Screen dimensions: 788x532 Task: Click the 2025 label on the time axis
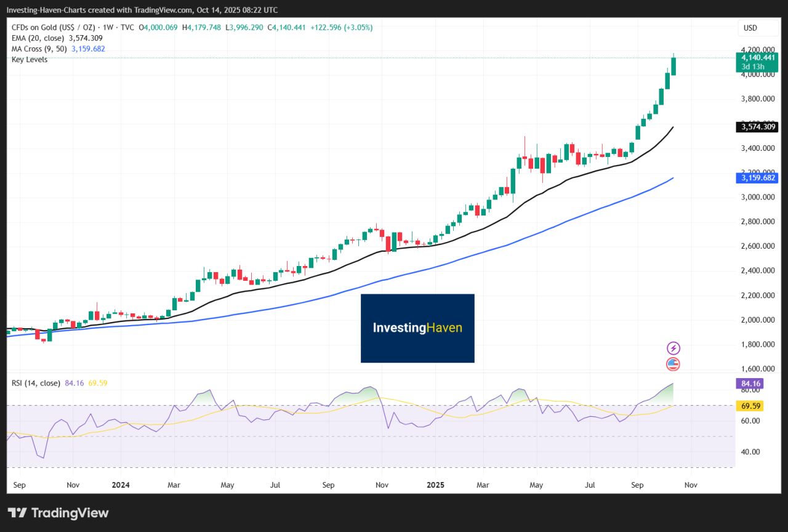[435, 485]
